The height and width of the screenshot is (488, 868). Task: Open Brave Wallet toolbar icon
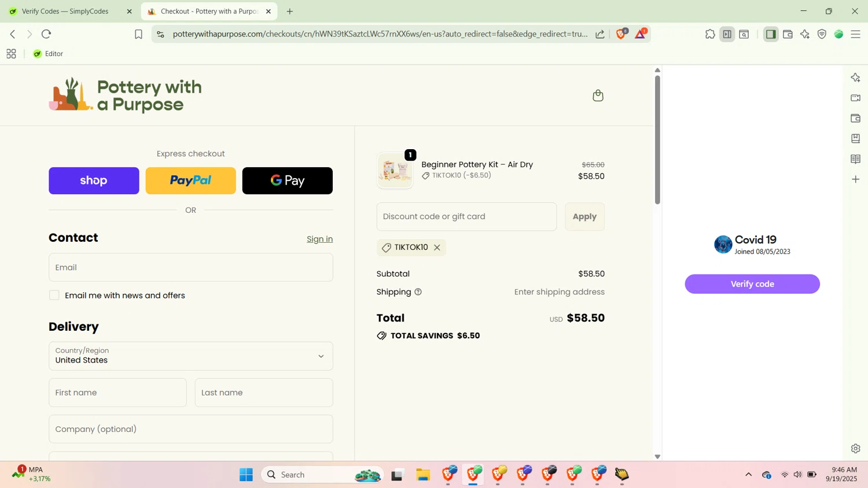[x=788, y=34]
